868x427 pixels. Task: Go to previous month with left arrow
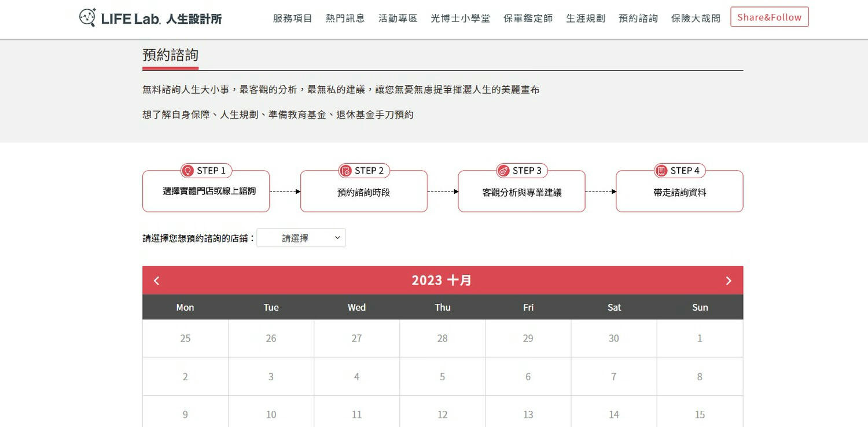click(x=156, y=281)
